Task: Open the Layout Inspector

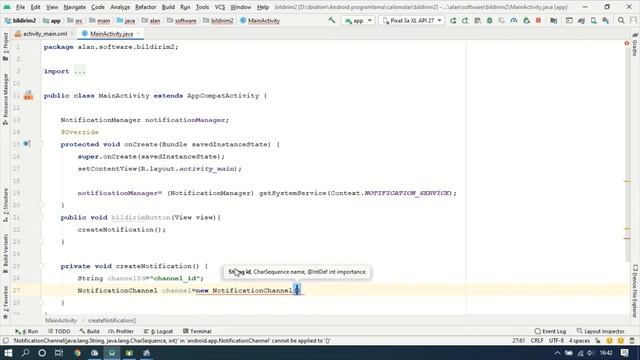Action: point(600,331)
